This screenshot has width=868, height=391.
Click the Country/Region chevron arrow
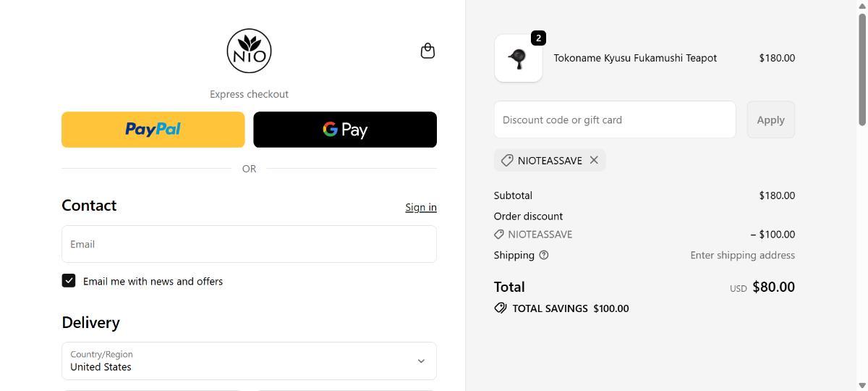click(421, 361)
